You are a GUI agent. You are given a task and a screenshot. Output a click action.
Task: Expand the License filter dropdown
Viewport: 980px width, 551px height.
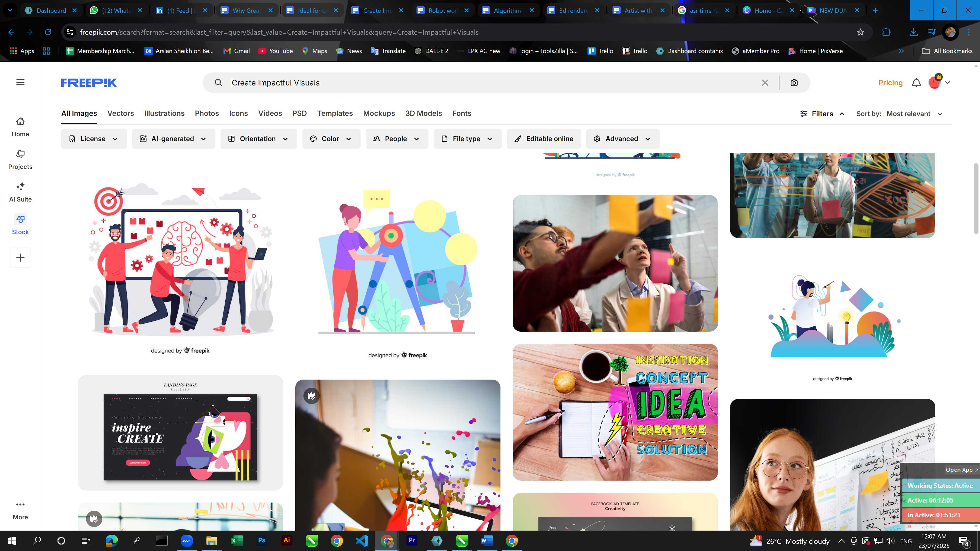(94, 139)
